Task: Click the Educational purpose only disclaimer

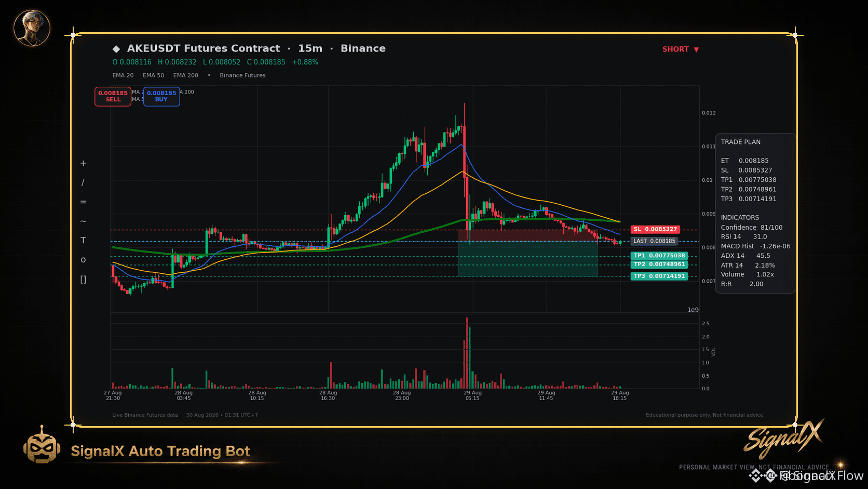Action: (705, 415)
